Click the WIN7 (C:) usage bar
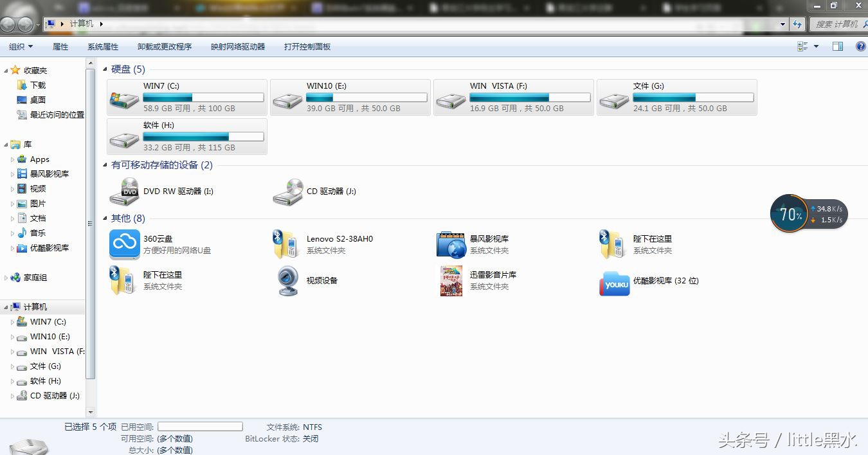The width and height of the screenshot is (868, 455). click(203, 98)
